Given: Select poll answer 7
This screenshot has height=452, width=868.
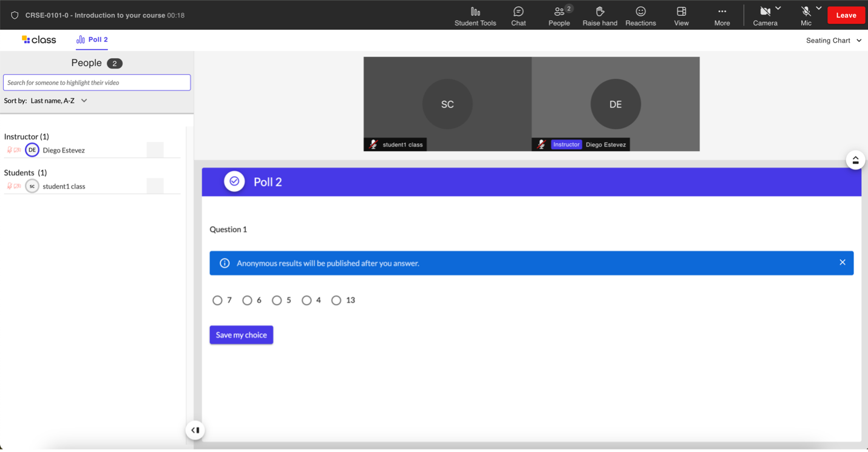Looking at the screenshot, I should click(x=217, y=300).
